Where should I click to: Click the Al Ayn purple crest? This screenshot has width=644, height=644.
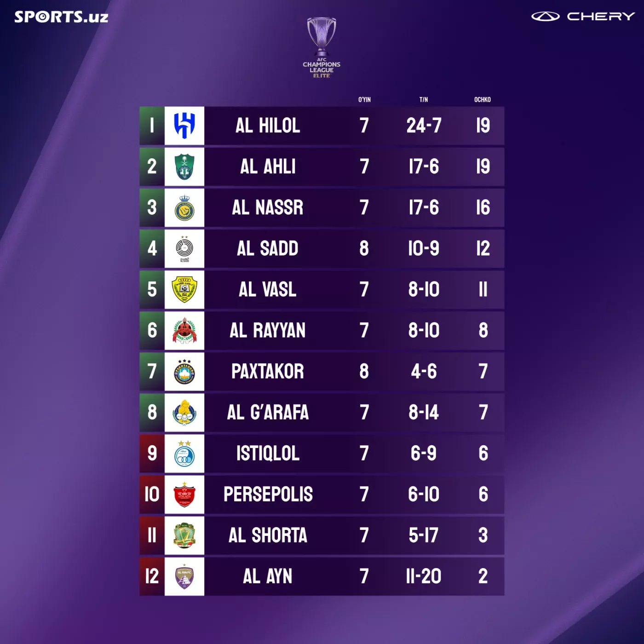[184, 576]
